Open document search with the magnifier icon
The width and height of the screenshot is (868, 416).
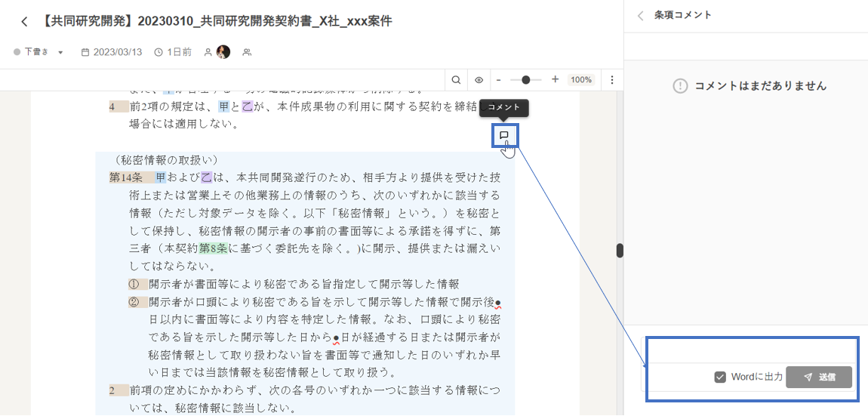(x=457, y=80)
